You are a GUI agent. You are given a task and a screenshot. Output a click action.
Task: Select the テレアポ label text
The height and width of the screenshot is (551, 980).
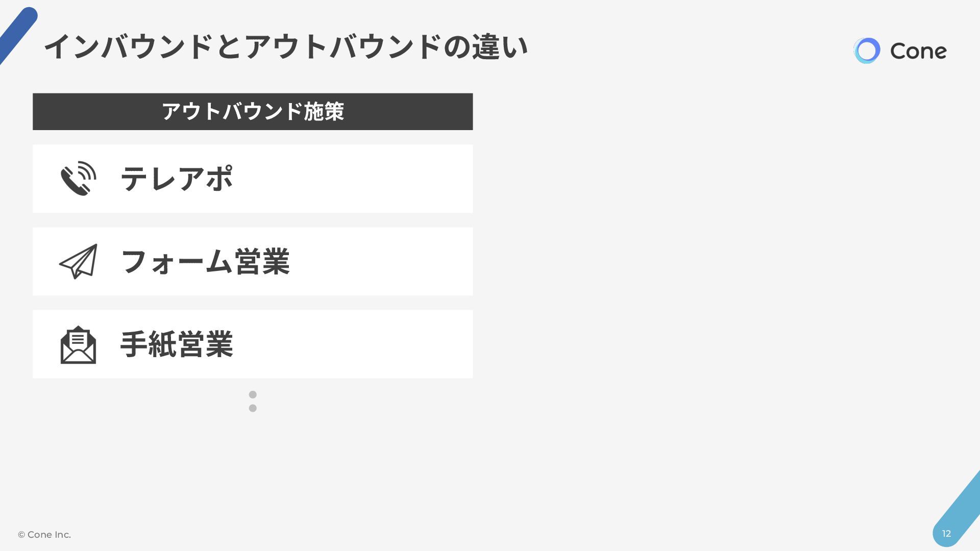(177, 179)
